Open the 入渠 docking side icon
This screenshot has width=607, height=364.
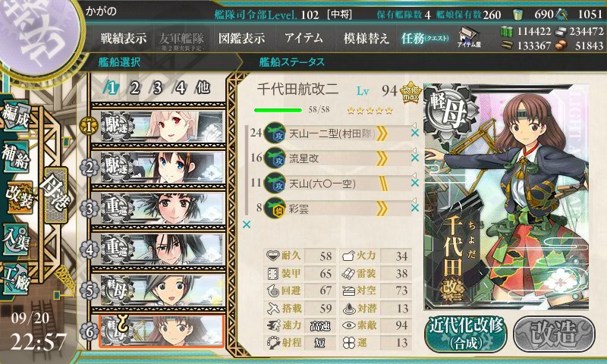click(16, 240)
